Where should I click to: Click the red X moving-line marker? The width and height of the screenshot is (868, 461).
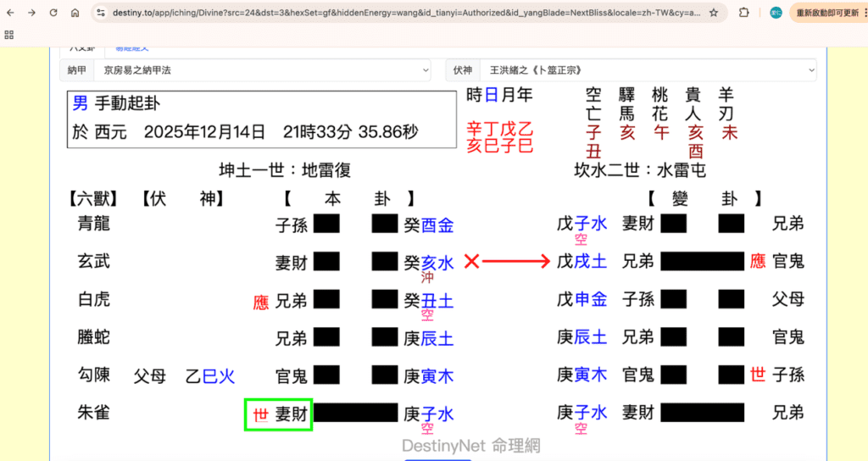[472, 262]
